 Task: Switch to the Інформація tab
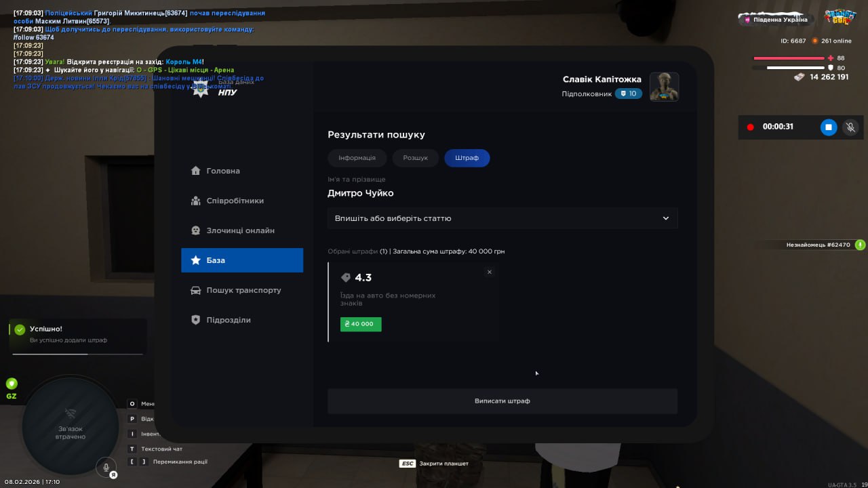tap(357, 158)
